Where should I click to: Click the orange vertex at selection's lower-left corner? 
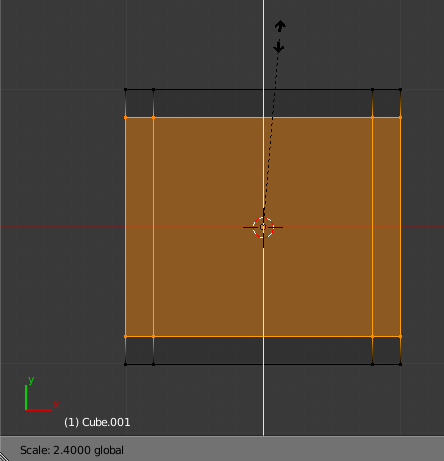click(126, 337)
